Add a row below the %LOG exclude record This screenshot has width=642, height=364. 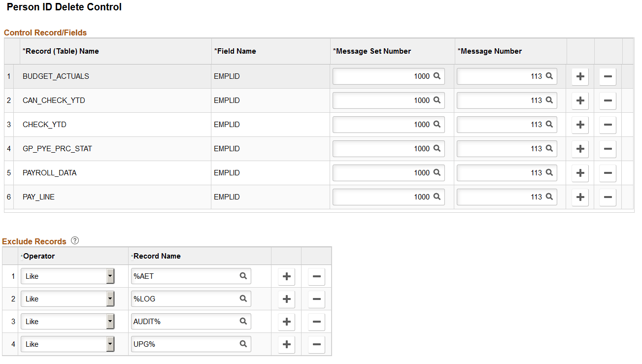[286, 299]
